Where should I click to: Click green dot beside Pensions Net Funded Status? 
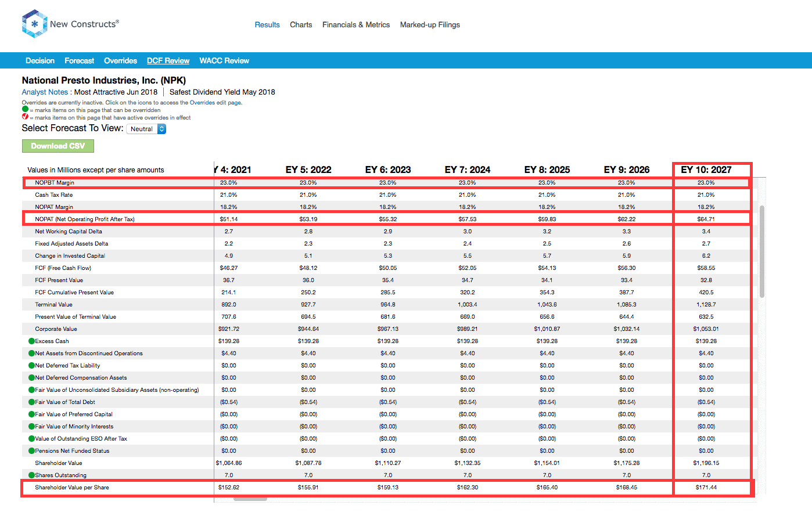click(31, 451)
